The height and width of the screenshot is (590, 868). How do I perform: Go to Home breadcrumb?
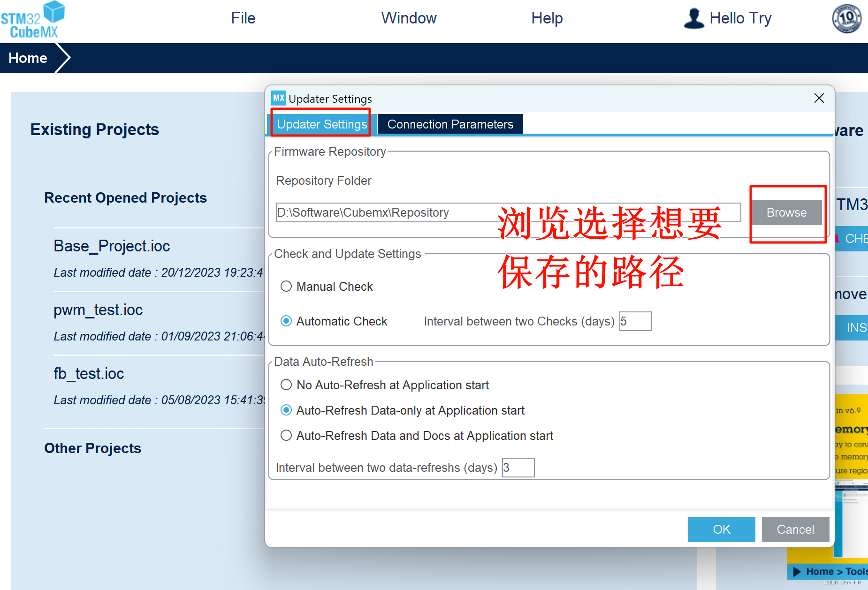click(x=28, y=58)
